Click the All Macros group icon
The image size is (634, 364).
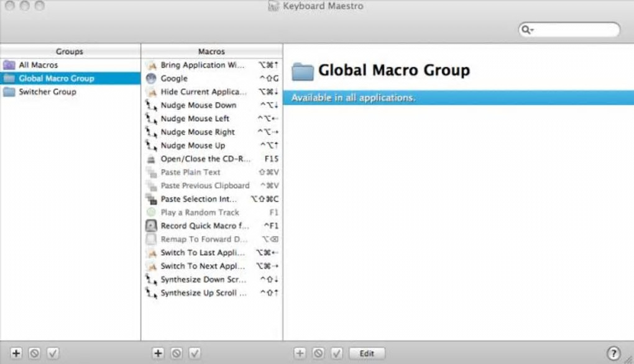[x=9, y=65]
